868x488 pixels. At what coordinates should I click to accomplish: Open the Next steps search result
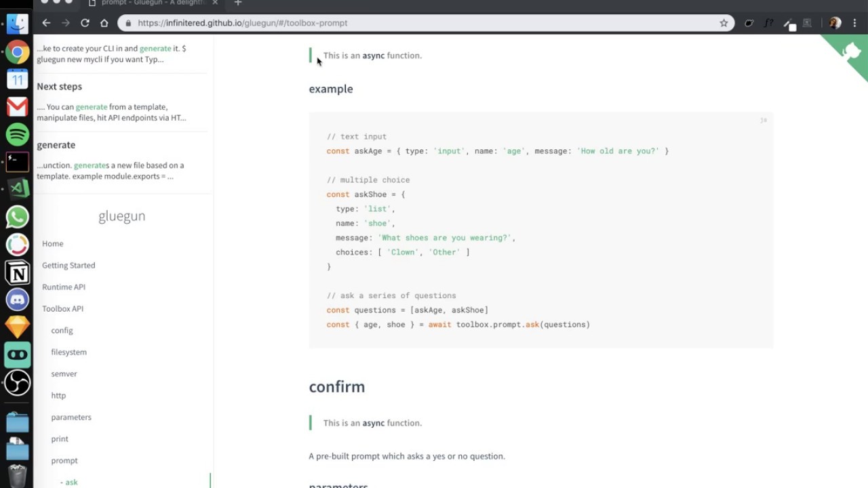pos(60,87)
